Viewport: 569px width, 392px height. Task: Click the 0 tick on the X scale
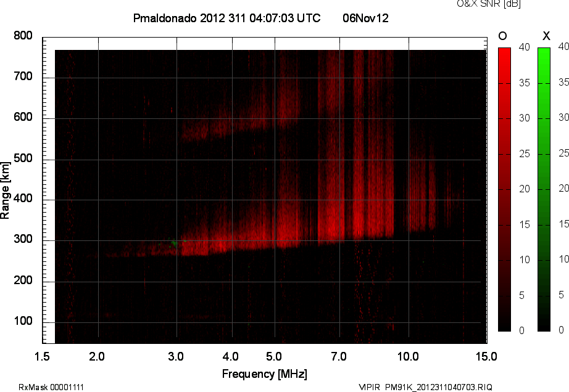[562, 330]
